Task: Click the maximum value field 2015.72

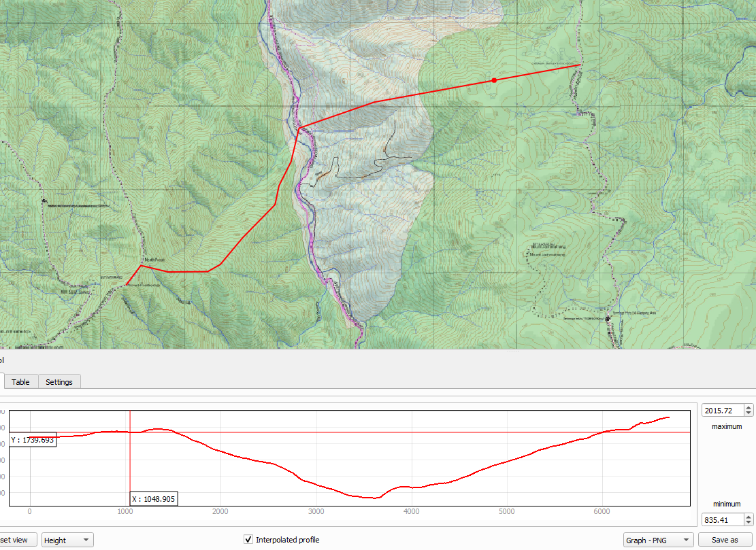Action: (723, 411)
